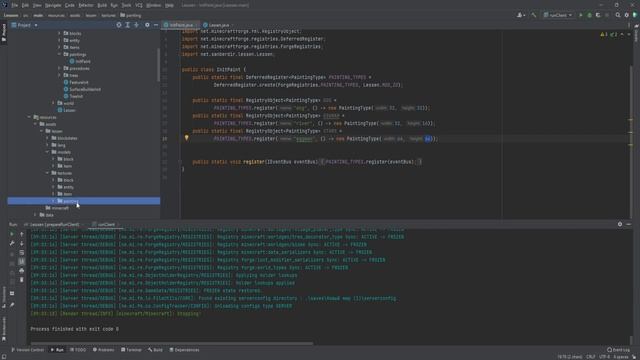Click print icon in Run console toolbar
Viewport: 640px width, 360px height.
coord(22,271)
